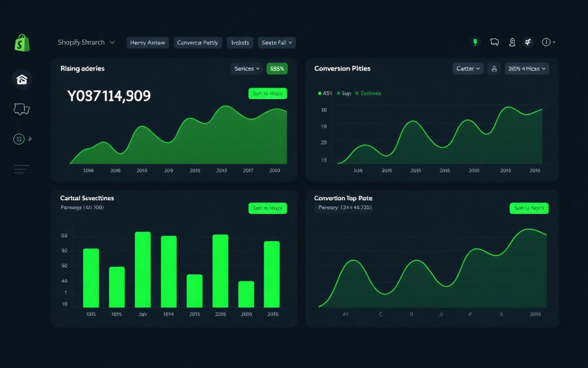Viewport: 588px width, 368px height.
Task: Open the Indrets tab
Action: (x=240, y=43)
